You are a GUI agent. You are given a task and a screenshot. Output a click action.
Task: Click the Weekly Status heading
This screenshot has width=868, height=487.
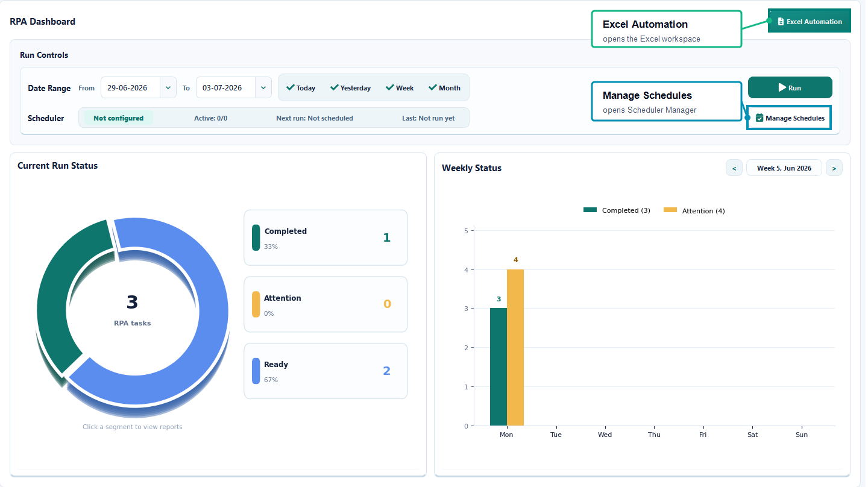click(x=471, y=168)
